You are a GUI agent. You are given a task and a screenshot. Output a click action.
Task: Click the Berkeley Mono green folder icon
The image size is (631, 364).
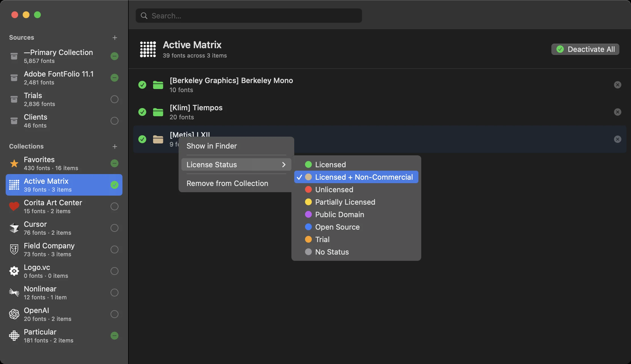coord(158,85)
